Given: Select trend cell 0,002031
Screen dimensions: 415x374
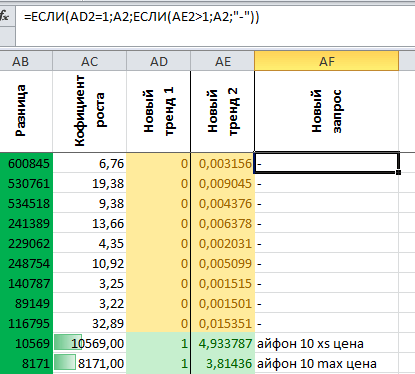Looking at the screenshot, I should pyautogui.click(x=222, y=243).
